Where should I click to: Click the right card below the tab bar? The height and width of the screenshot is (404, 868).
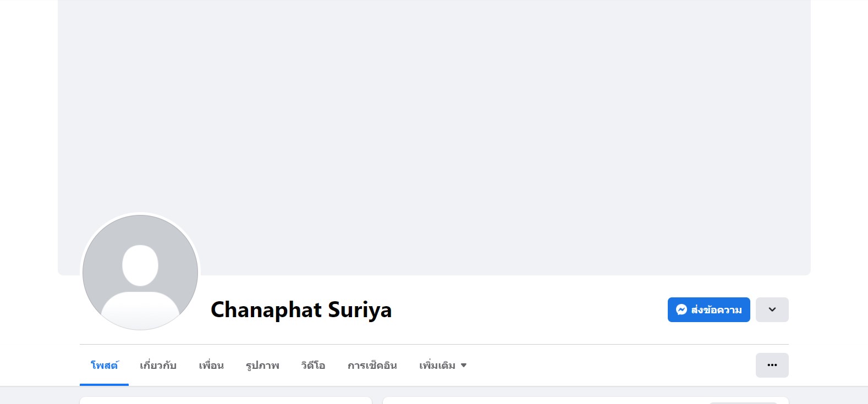point(585,400)
